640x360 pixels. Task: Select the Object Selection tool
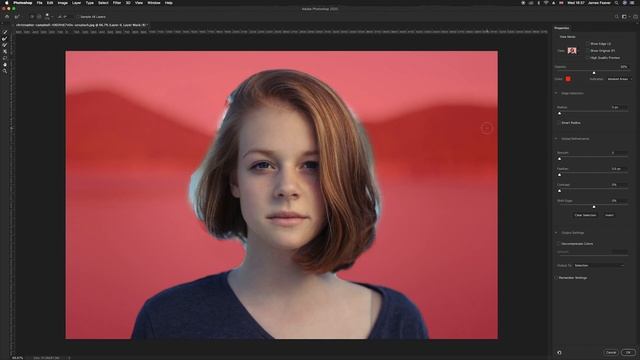pyautogui.click(x=5, y=51)
